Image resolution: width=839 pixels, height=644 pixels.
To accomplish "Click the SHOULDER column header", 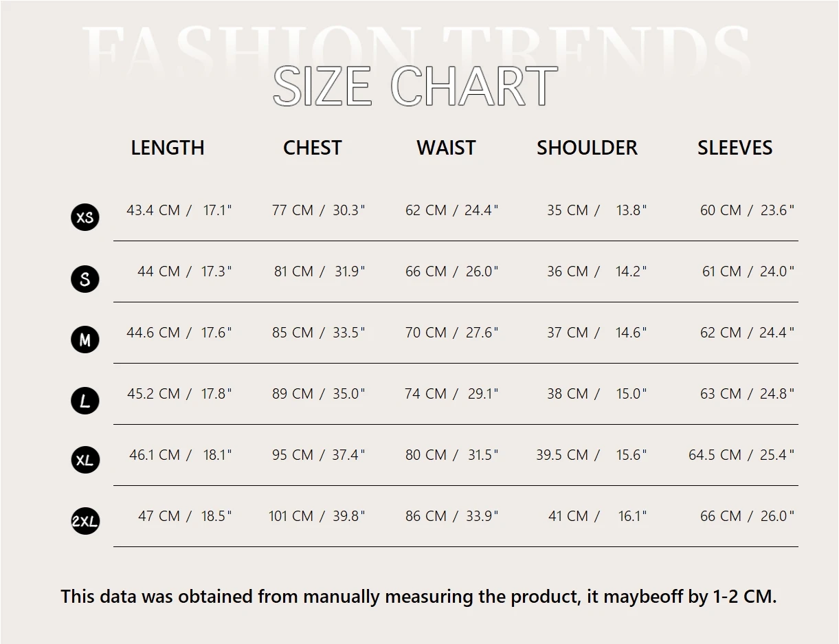I will [587, 148].
